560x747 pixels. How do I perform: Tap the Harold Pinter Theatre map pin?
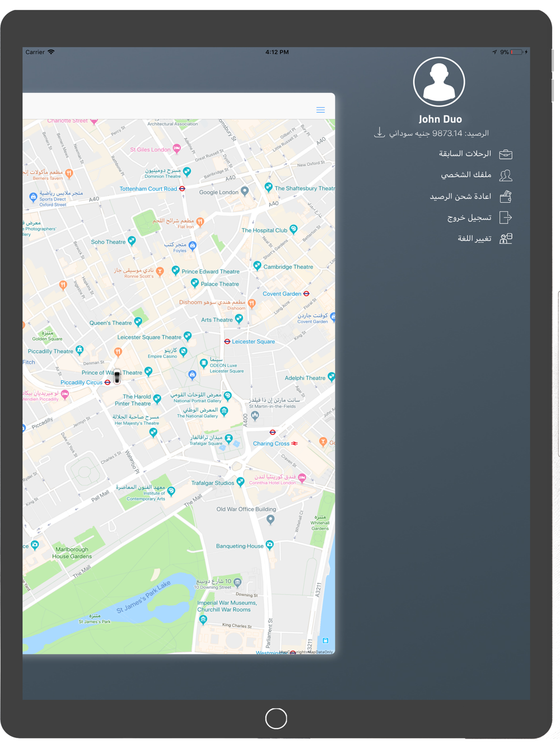157,399
